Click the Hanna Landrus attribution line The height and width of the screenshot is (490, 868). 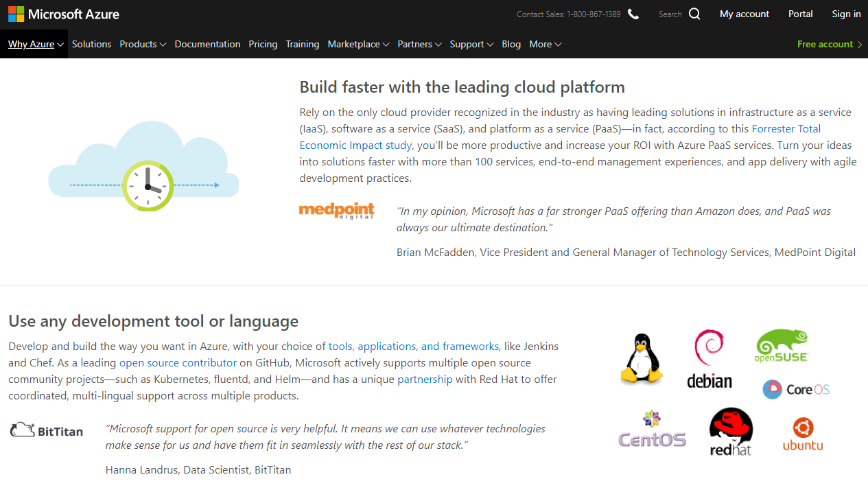tap(198, 470)
